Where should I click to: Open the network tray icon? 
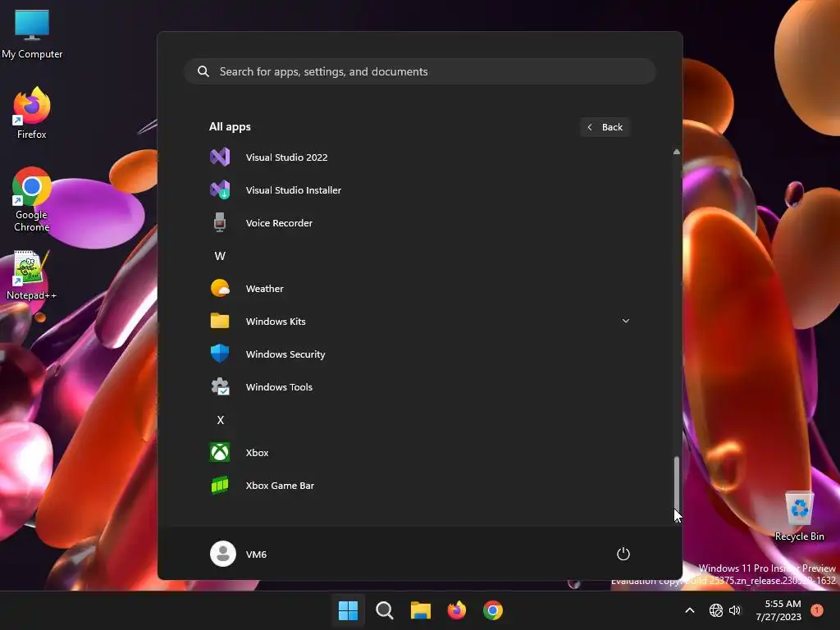[715, 610]
